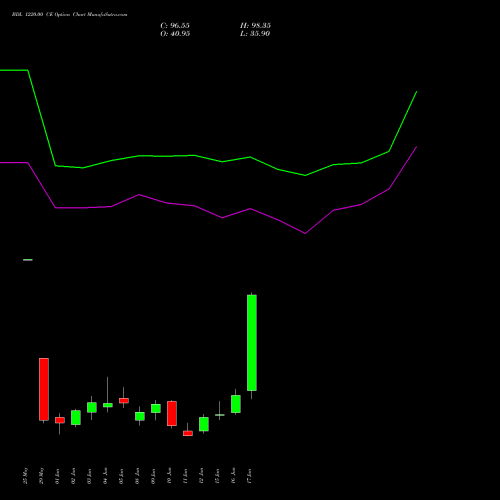Select the red candle for 10 Jun
This screenshot has width=500, height=500.
(172, 413)
